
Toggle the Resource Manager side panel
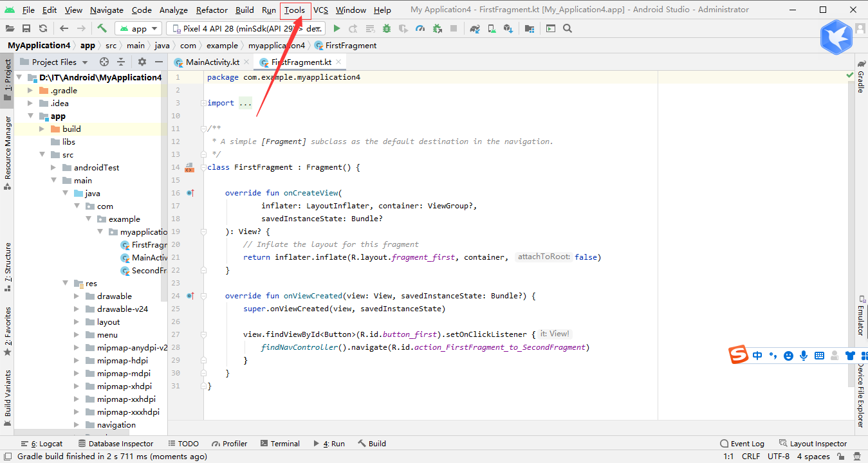point(7,153)
